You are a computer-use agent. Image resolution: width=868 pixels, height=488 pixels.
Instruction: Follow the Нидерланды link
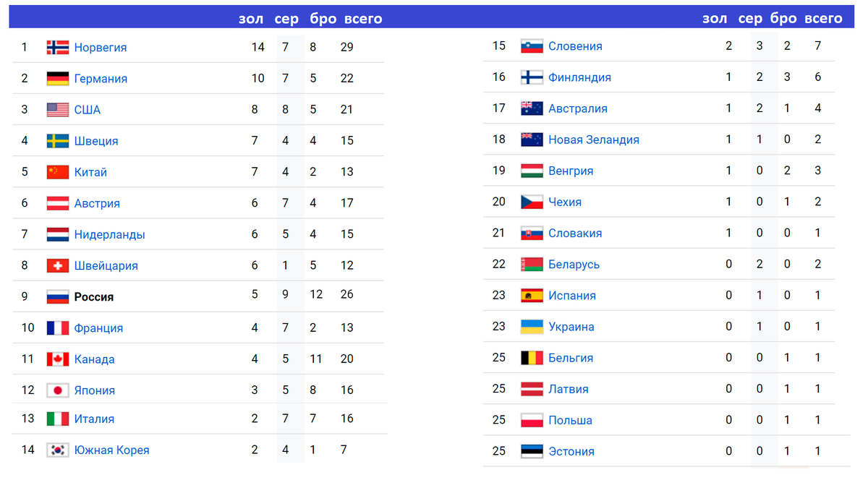pos(109,234)
